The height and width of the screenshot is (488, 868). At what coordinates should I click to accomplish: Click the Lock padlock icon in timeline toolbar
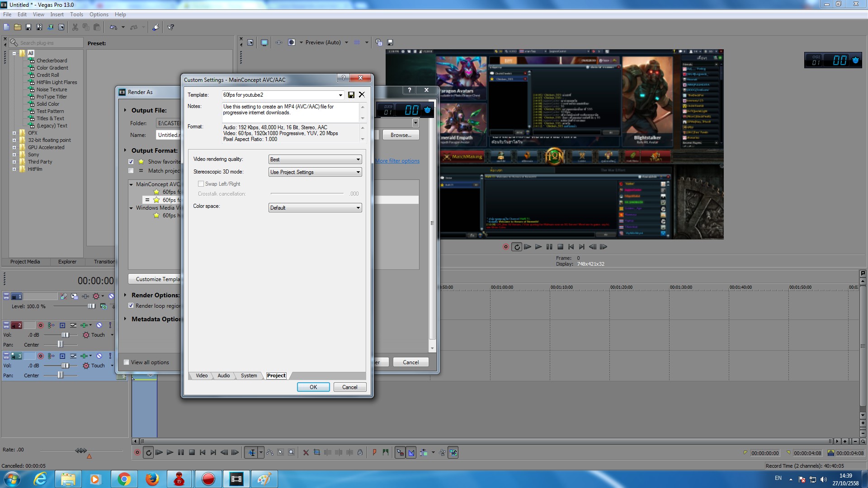coord(360,452)
